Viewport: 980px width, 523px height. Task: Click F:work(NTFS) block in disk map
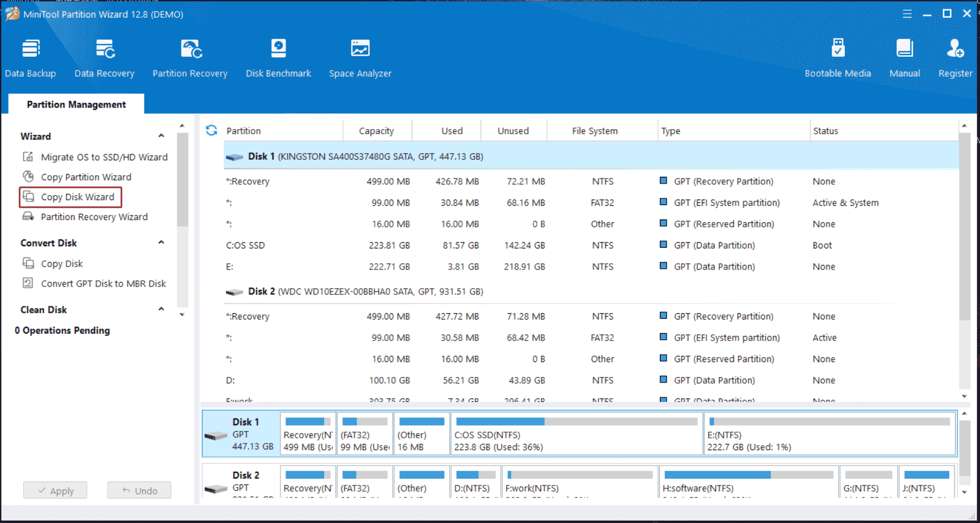(x=580, y=482)
